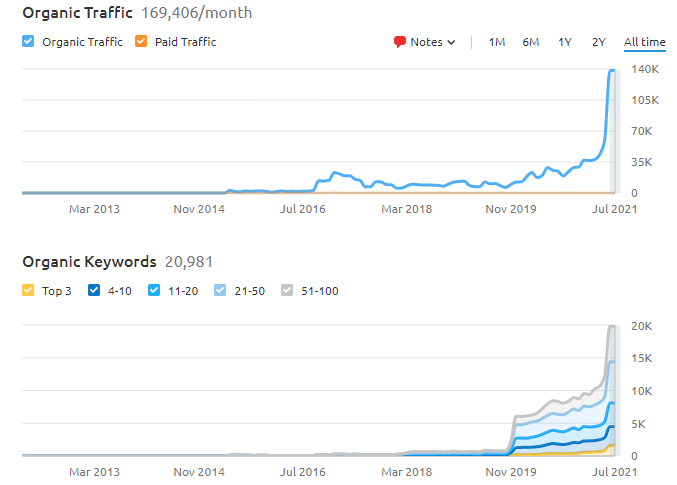Click the 105K axis label in traffic chart
Screen dimensions: 677x485
(645, 100)
